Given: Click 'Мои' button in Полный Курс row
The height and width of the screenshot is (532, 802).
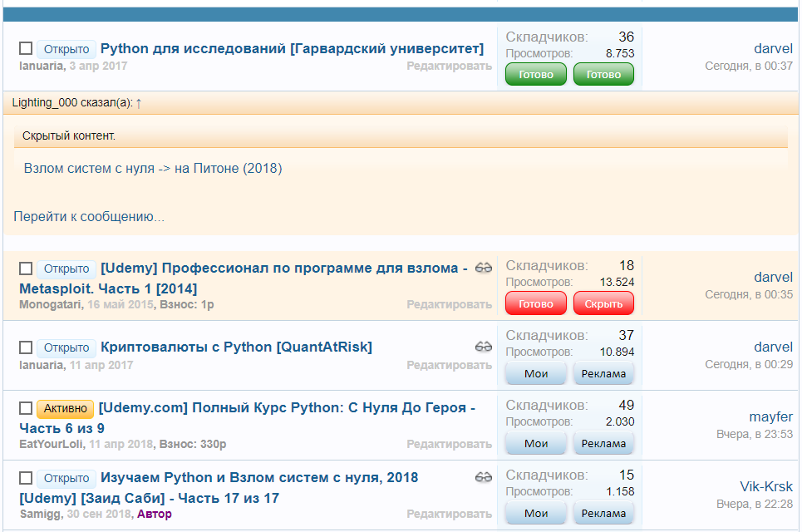Looking at the screenshot, I should point(536,443).
